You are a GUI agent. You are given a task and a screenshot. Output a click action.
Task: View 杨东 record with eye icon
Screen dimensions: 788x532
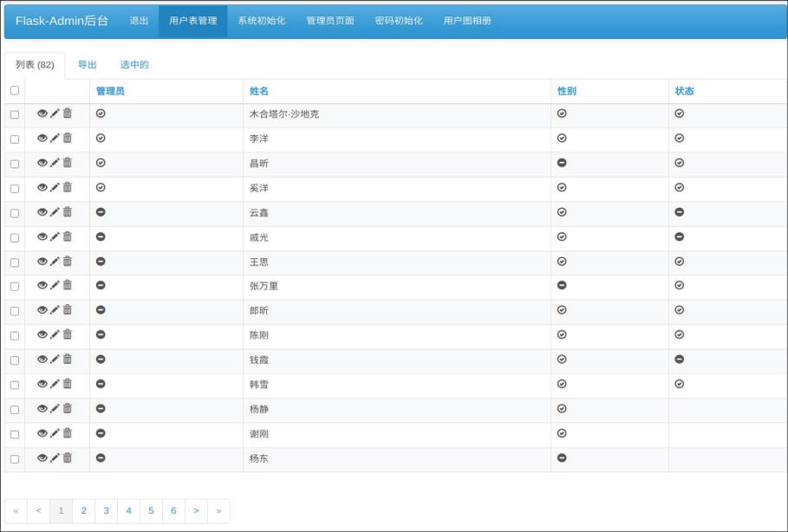click(42, 458)
